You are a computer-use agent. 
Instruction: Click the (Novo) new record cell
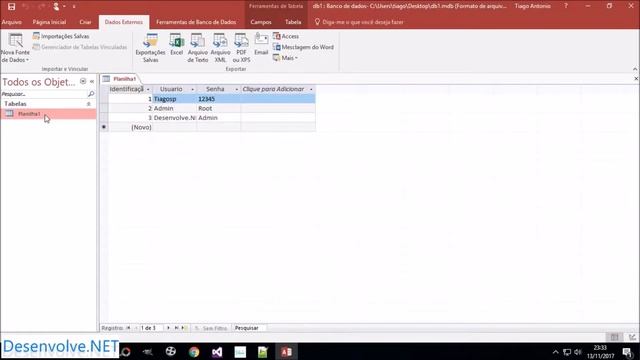point(131,127)
